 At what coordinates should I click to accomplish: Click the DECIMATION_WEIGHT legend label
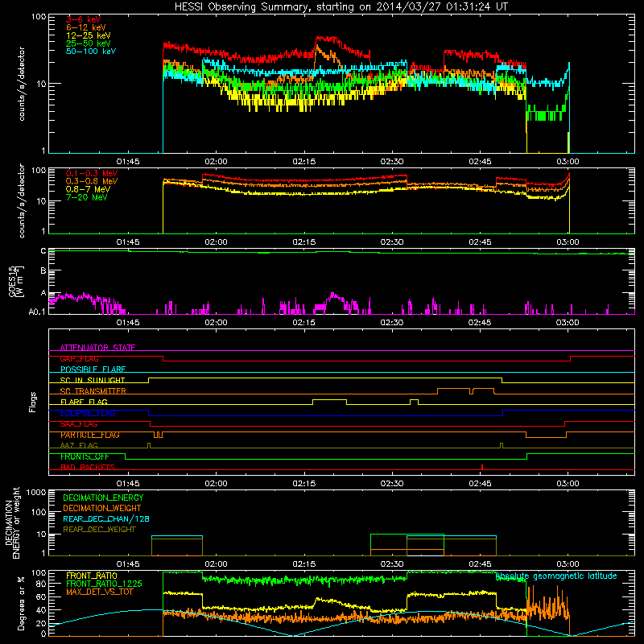point(102,508)
